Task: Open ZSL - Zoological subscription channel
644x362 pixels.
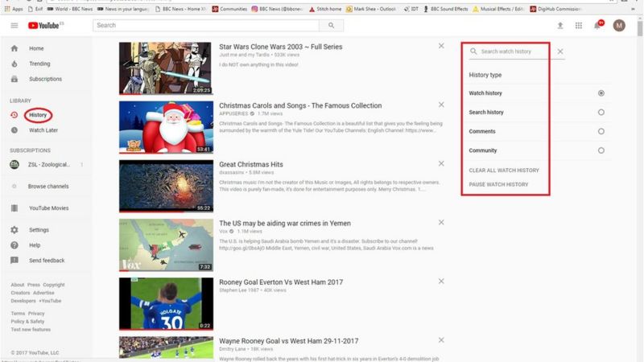Action: click(49, 165)
